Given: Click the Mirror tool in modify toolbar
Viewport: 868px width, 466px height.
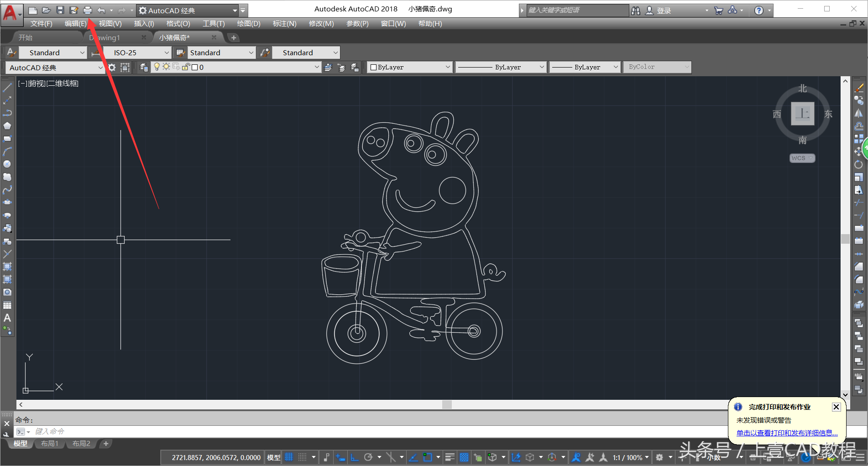Looking at the screenshot, I should tap(859, 113).
